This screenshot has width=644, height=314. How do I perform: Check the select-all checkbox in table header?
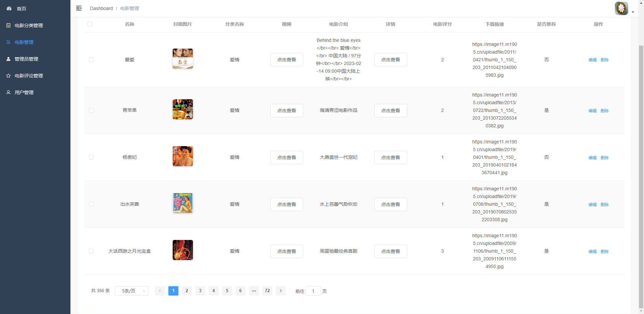coord(90,24)
